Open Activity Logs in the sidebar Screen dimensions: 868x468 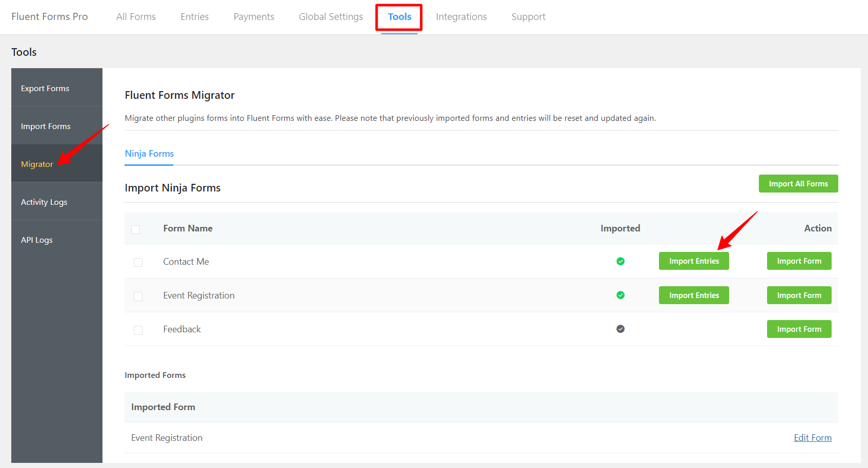coord(57,202)
